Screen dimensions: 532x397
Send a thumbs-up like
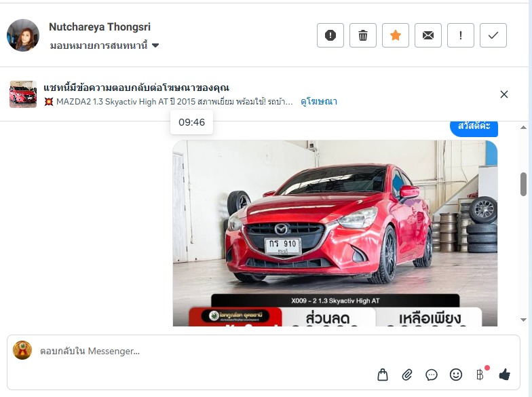coord(505,375)
